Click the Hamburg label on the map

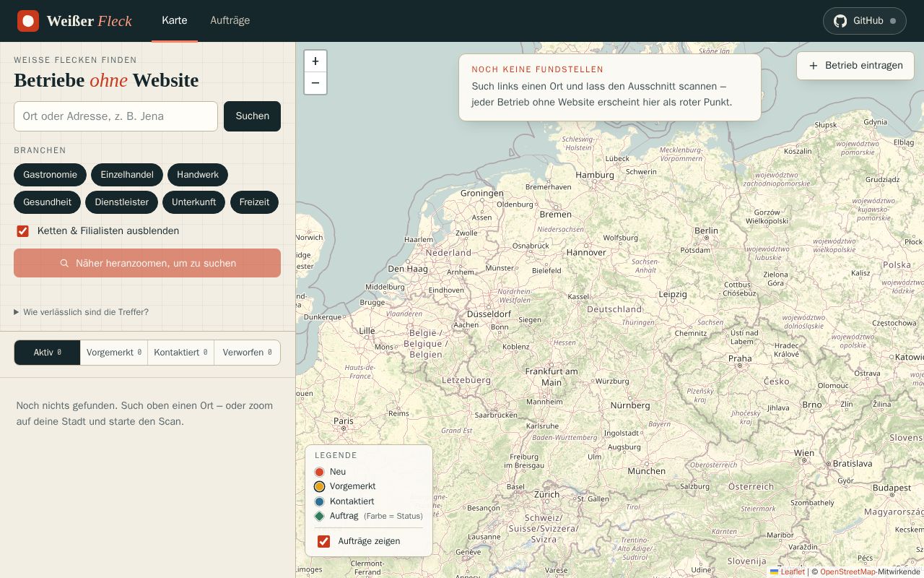pyautogui.click(x=595, y=175)
